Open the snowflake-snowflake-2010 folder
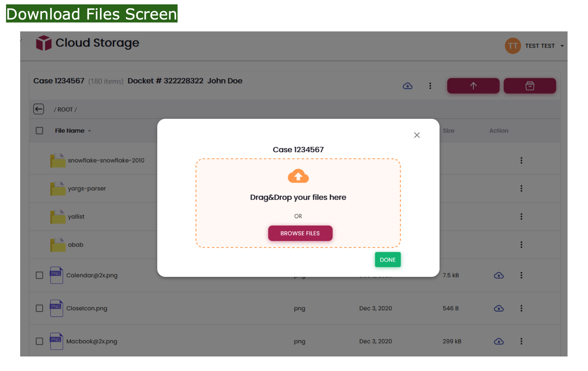This screenshot has height=371, width=588. (106, 160)
